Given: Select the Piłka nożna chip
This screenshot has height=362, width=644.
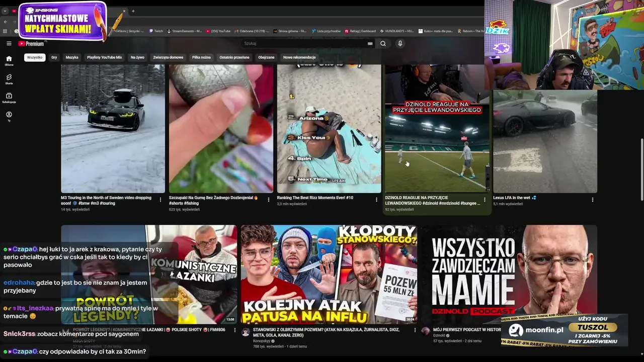Looking at the screenshot, I should pos(201,57).
